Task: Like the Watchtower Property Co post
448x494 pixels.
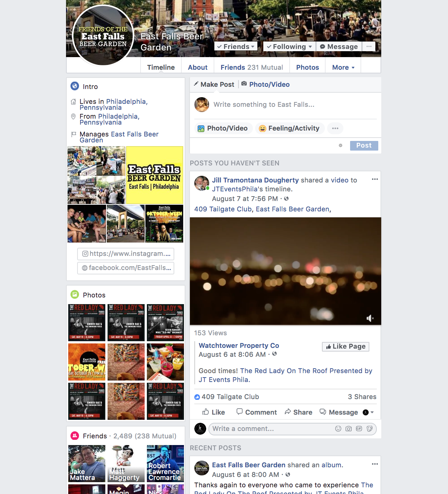Action: 214,412
